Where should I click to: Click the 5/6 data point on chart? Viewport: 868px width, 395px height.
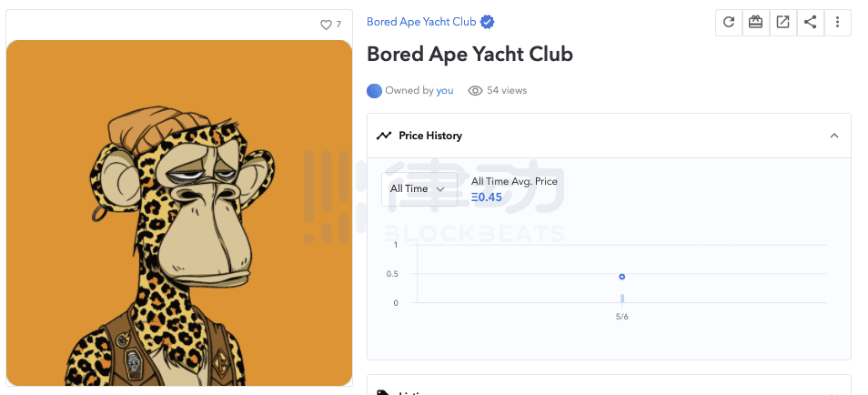point(622,277)
